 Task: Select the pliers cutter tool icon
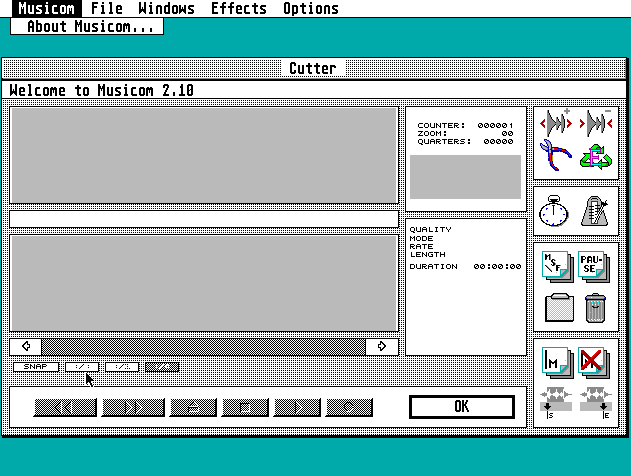tap(556, 155)
